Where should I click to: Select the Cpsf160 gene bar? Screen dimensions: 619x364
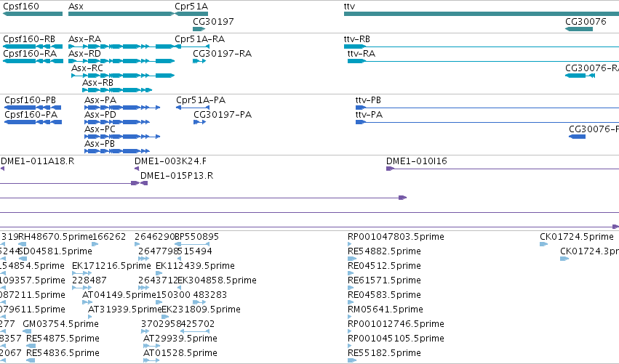click(33, 14)
